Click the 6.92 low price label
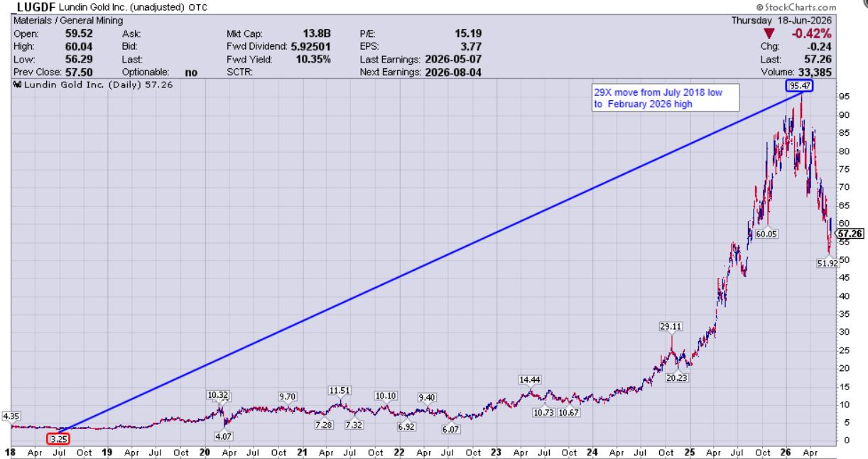 (x=408, y=426)
